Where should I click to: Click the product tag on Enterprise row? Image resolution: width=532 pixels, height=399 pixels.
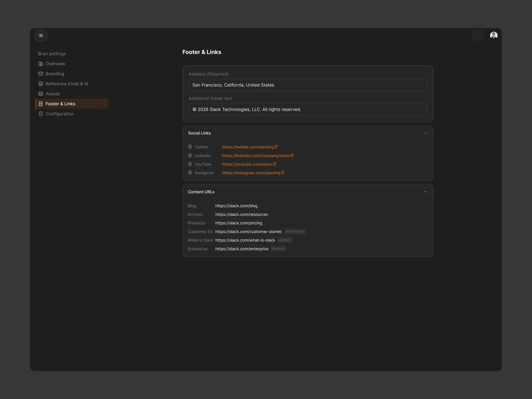coord(279,249)
